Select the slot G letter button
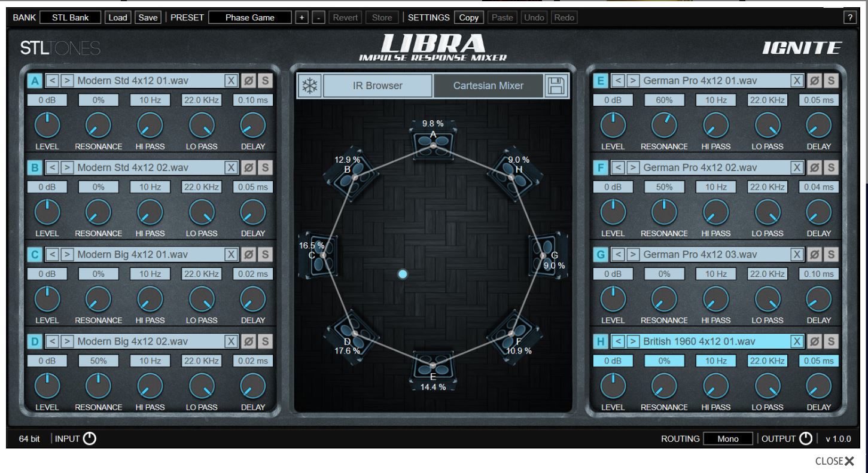 tap(601, 255)
